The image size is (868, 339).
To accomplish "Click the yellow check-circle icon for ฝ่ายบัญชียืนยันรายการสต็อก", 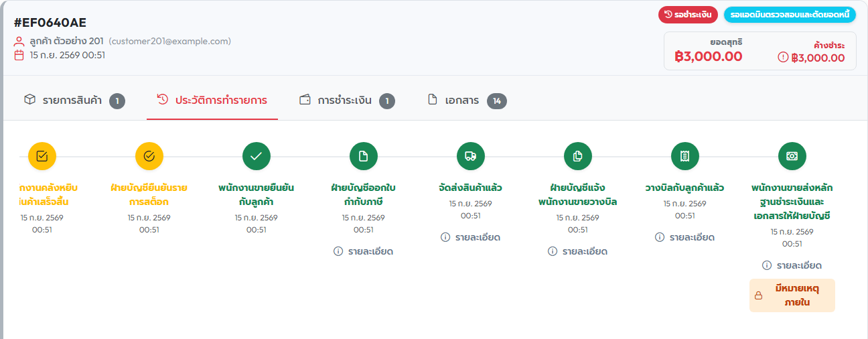I will (x=149, y=156).
